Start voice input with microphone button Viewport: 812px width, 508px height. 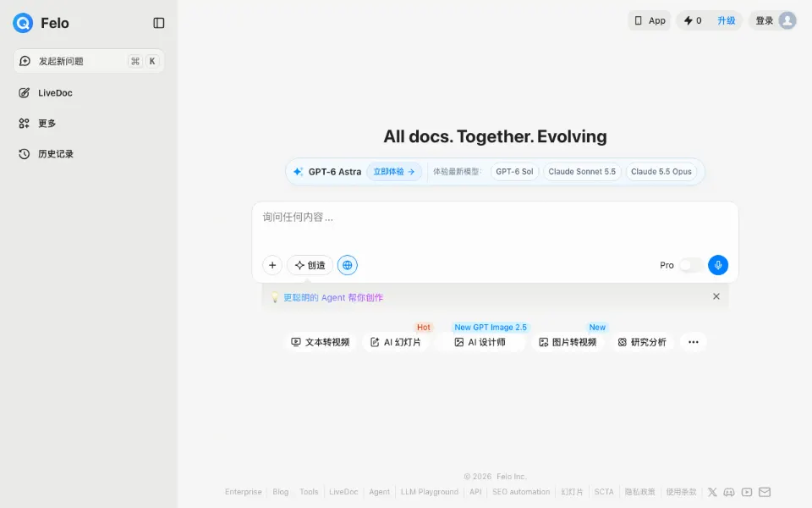click(x=718, y=265)
